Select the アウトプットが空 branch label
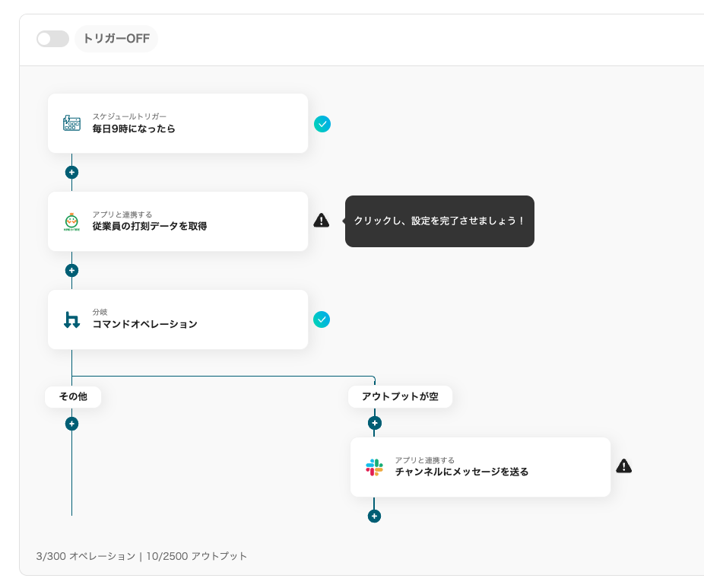Viewport: 704px width, 588px height. pos(400,396)
